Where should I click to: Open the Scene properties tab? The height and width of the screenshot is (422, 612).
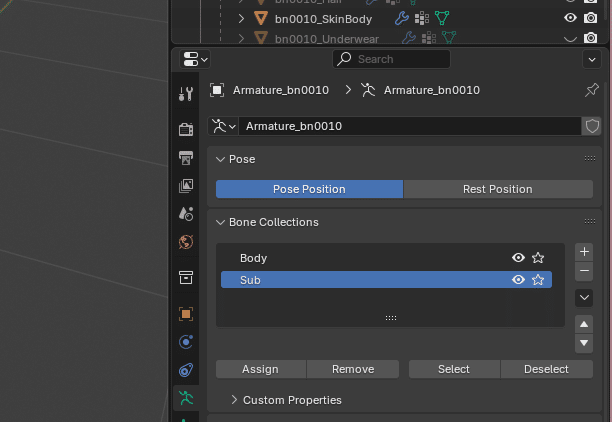[x=186, y=214]
